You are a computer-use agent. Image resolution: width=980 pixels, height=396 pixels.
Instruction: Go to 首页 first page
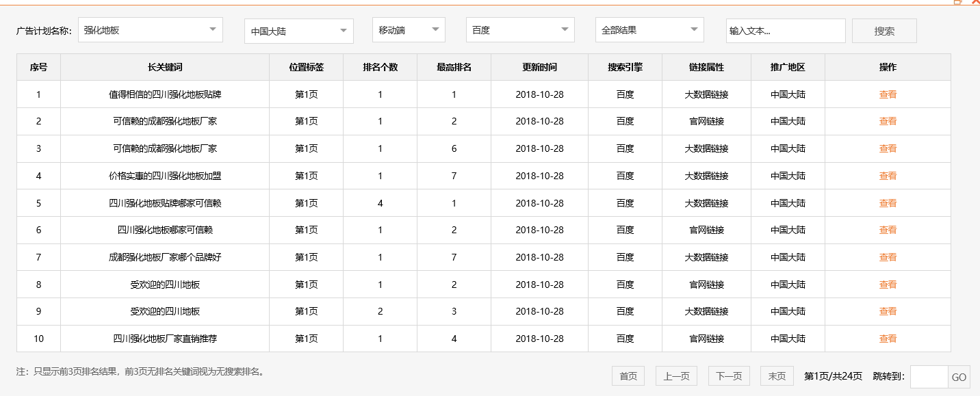point(628,375)
